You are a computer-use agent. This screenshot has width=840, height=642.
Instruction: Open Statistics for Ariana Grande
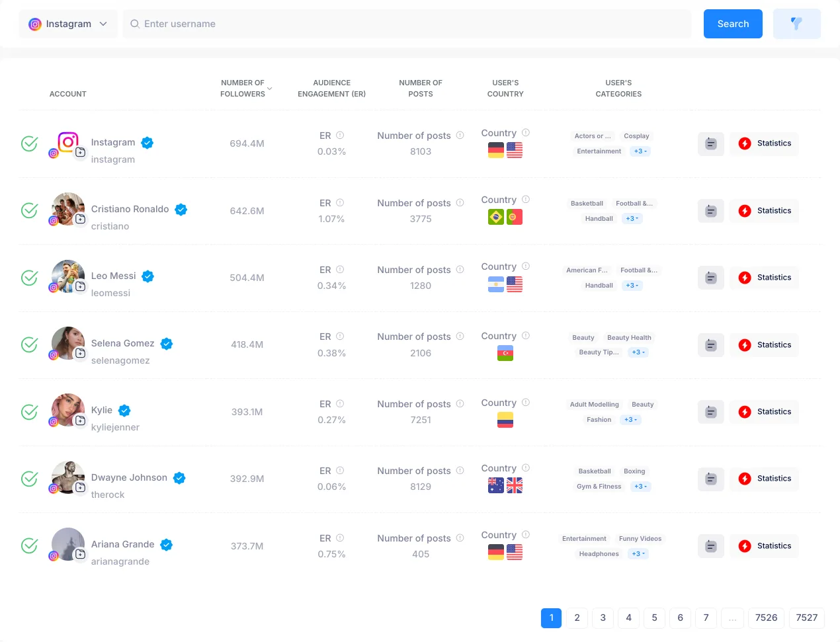(765, 546)
